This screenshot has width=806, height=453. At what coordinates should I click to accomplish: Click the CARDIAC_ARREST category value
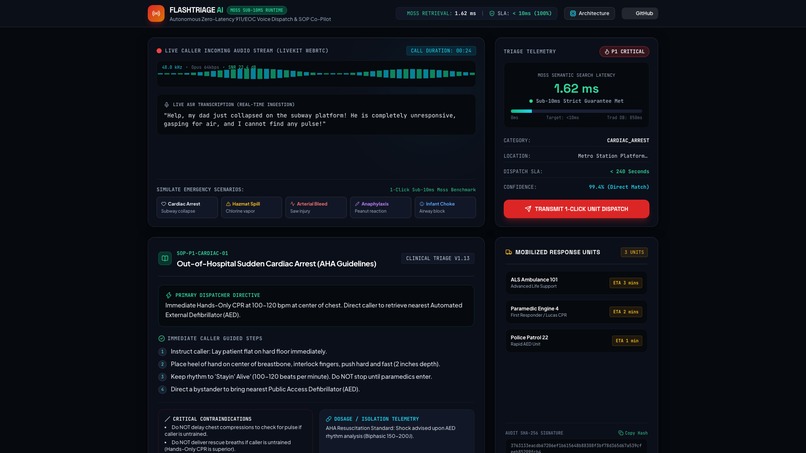628,140
